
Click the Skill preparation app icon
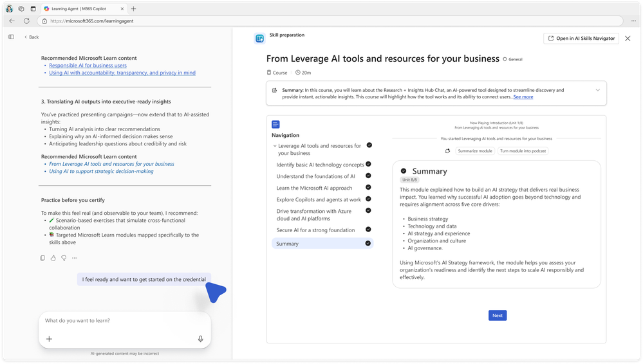[x=259, y=38]
